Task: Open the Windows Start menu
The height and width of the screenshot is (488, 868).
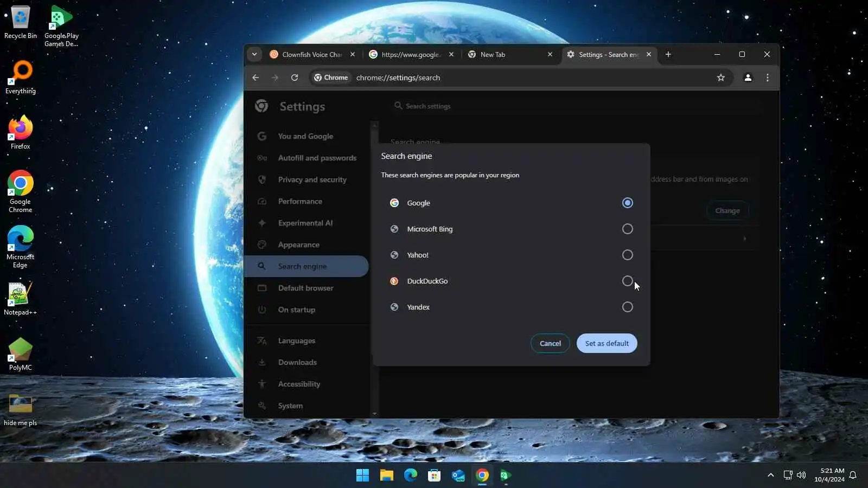Action: point(362,476)
